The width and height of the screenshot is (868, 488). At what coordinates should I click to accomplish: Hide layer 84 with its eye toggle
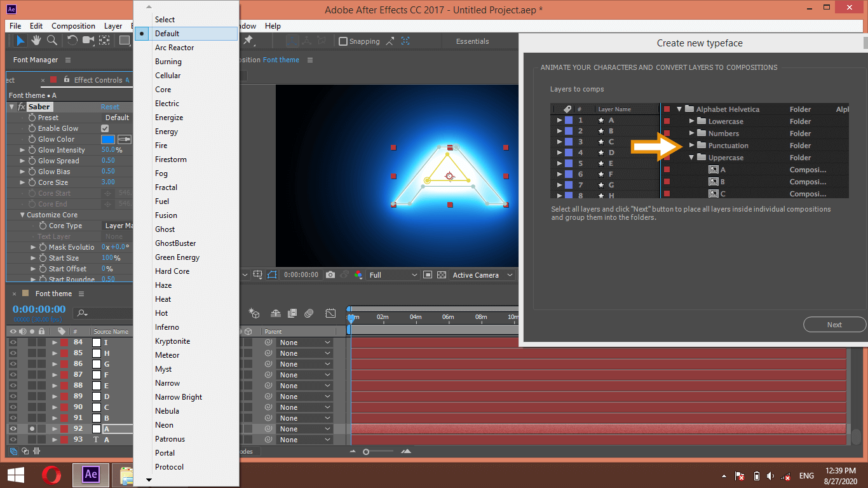[x=11, y=342]
